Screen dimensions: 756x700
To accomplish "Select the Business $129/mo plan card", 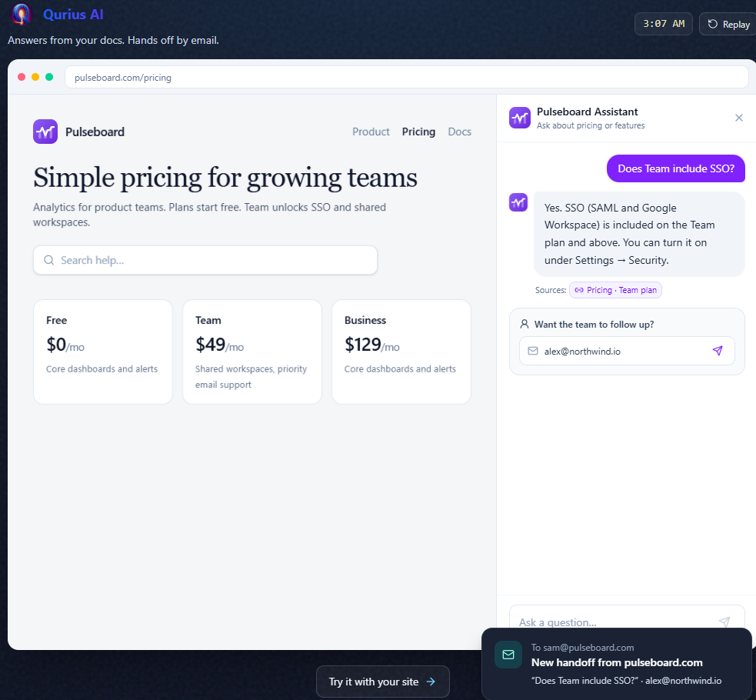I will [x=401, y=352].
